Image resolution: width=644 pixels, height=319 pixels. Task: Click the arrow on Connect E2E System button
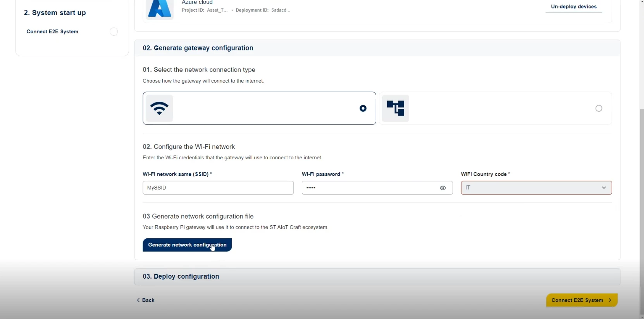pyautogui.click(x=610, y=300)
